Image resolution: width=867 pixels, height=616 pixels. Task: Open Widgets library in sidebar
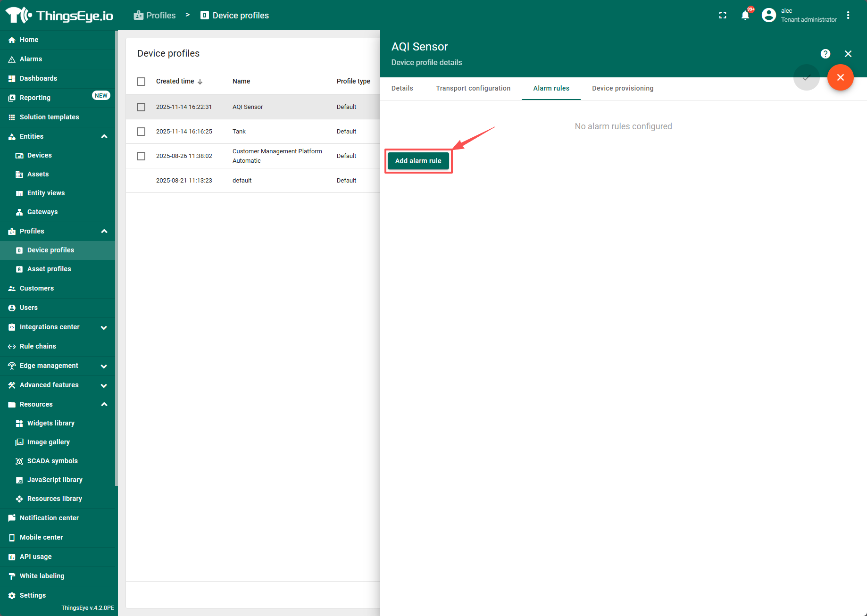[50, 423]
